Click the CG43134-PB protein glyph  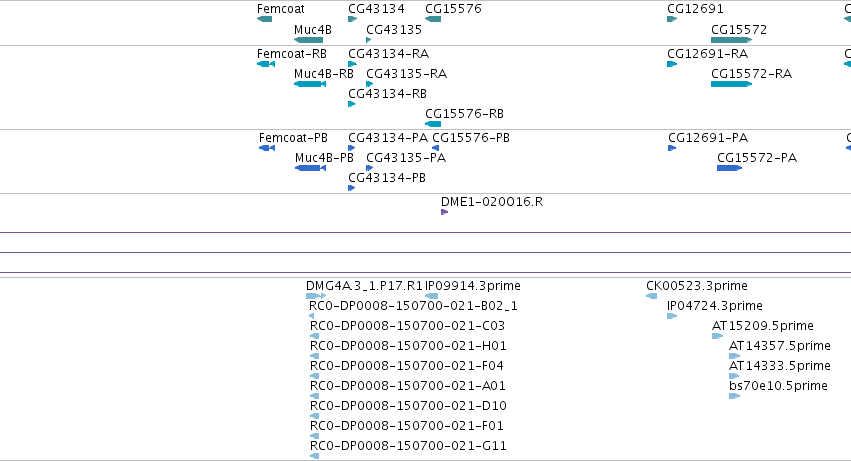pyautogui.click(x=352, y=188)
